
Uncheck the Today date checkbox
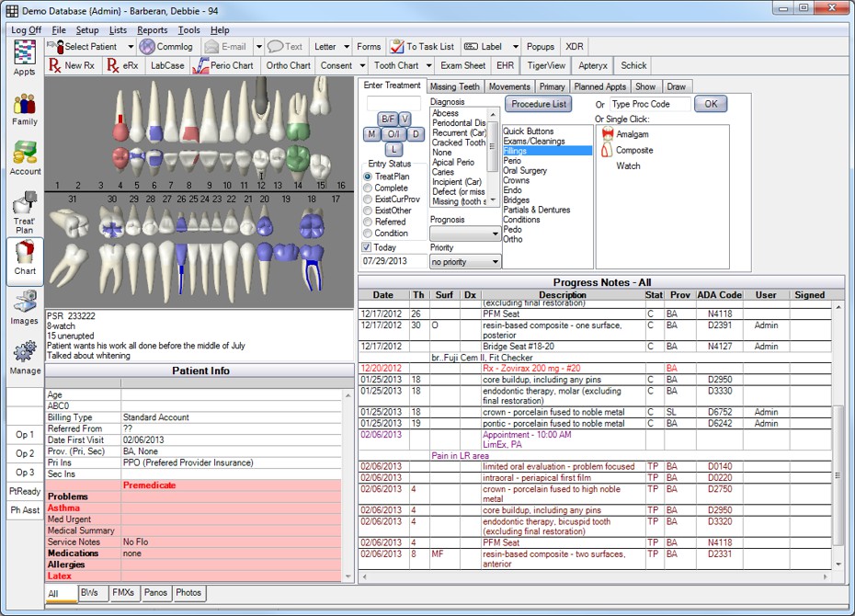point(367,247)
